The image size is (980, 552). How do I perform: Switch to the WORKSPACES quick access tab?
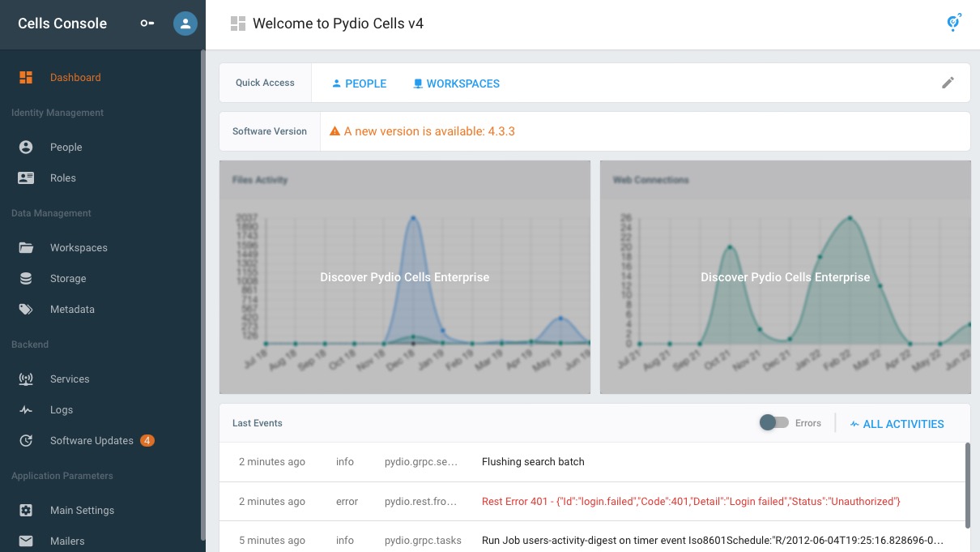[x=456, y=83]
